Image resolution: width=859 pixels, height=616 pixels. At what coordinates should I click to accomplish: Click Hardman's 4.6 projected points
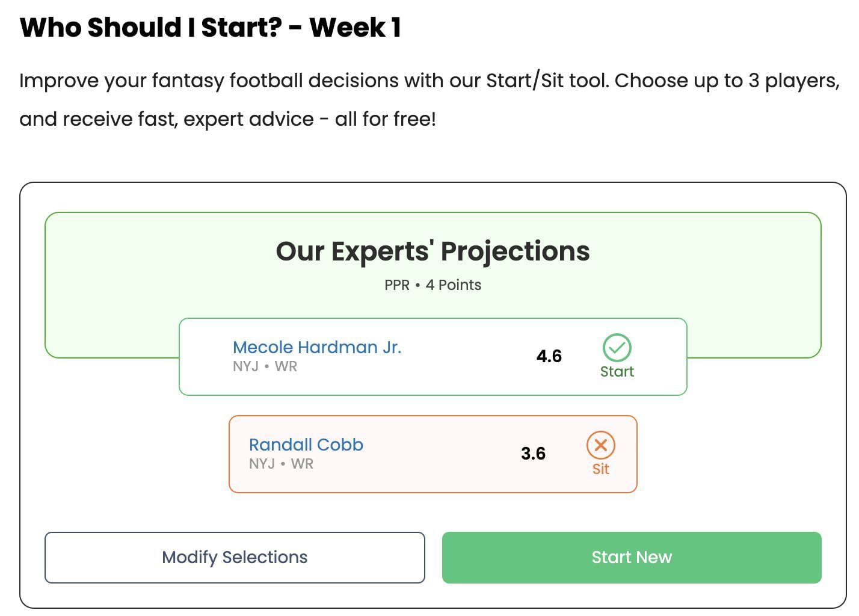pyautogui.click(x=549, y=356)
